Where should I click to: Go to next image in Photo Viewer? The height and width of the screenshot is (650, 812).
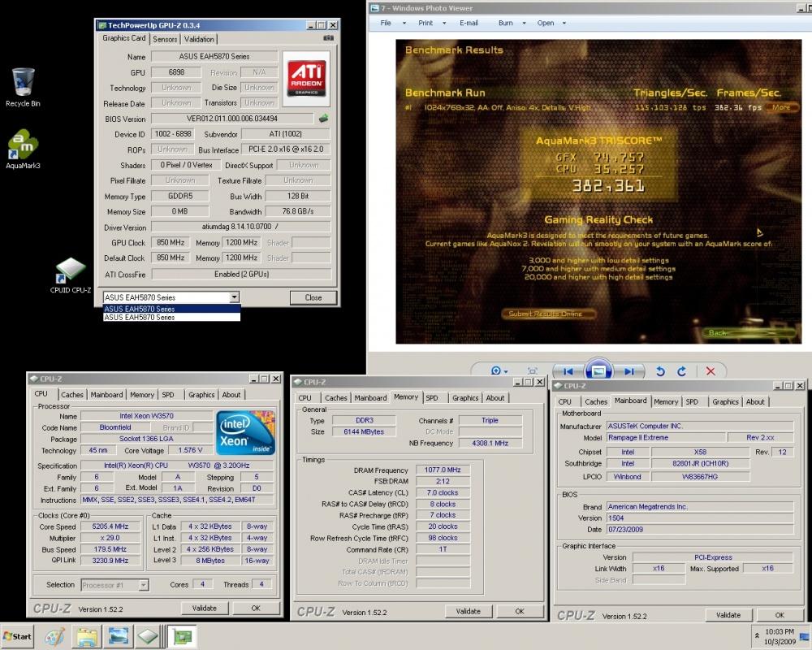tap(629, 371)
